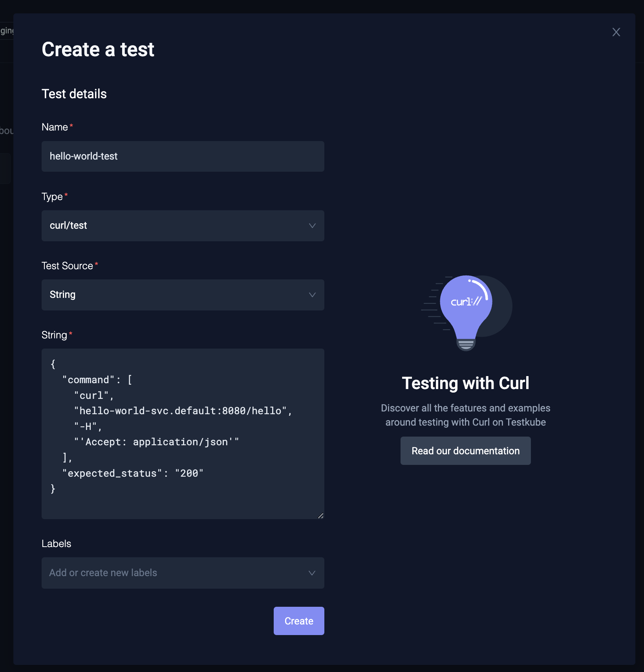Focus the hello-world-test name field
This screenshot has width=644, height=672.
[x=183, y=156]
